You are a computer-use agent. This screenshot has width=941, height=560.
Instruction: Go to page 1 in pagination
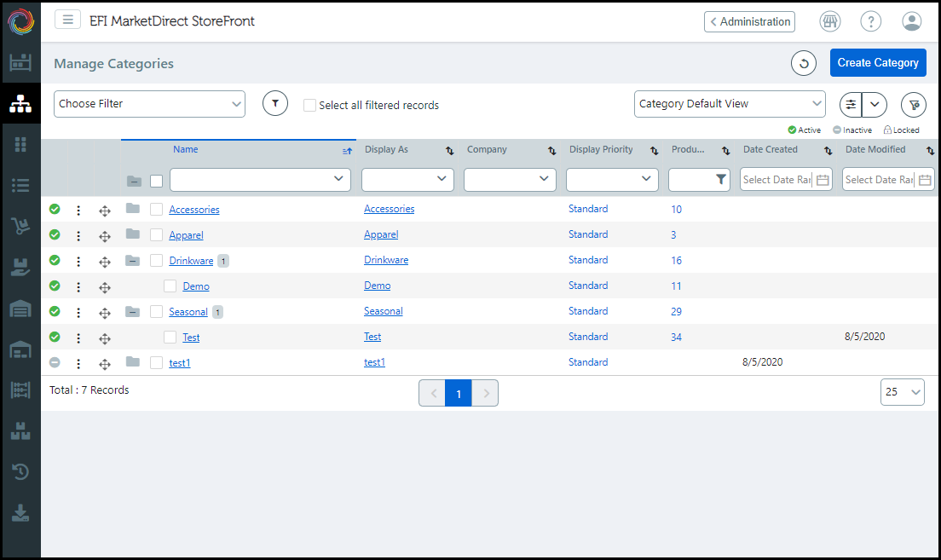pos(459,394)
